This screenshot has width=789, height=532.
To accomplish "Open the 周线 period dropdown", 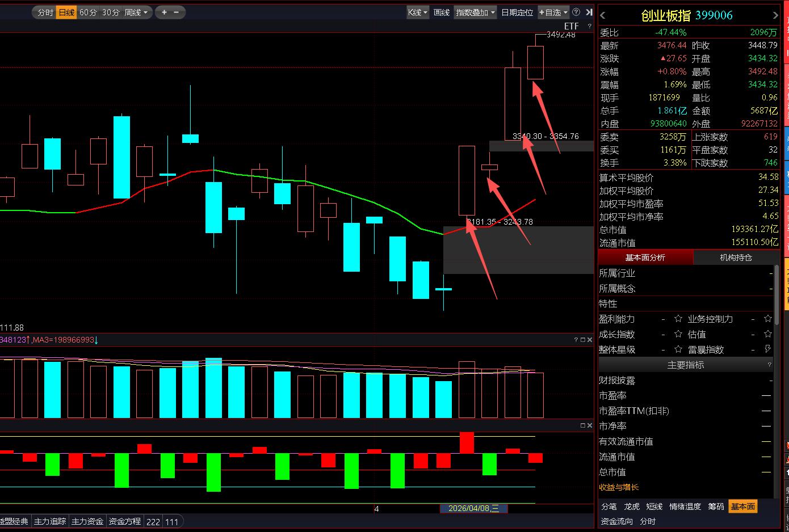I will pyautogui.click(x=136, y=12).
